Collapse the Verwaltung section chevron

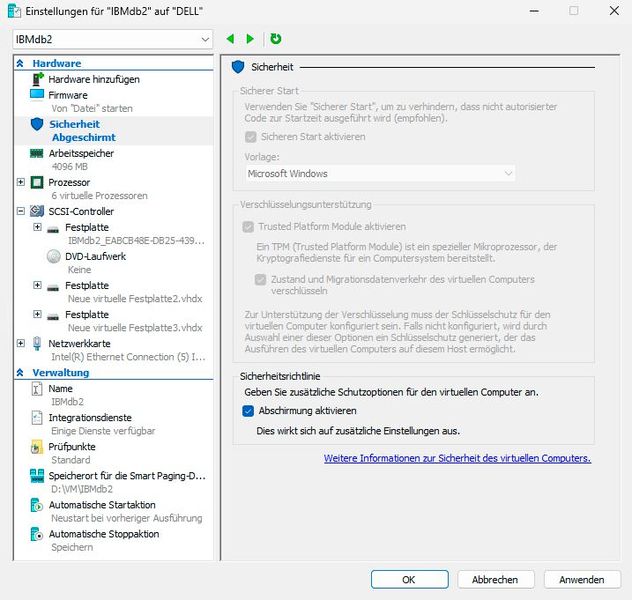(x=20, y=373)
